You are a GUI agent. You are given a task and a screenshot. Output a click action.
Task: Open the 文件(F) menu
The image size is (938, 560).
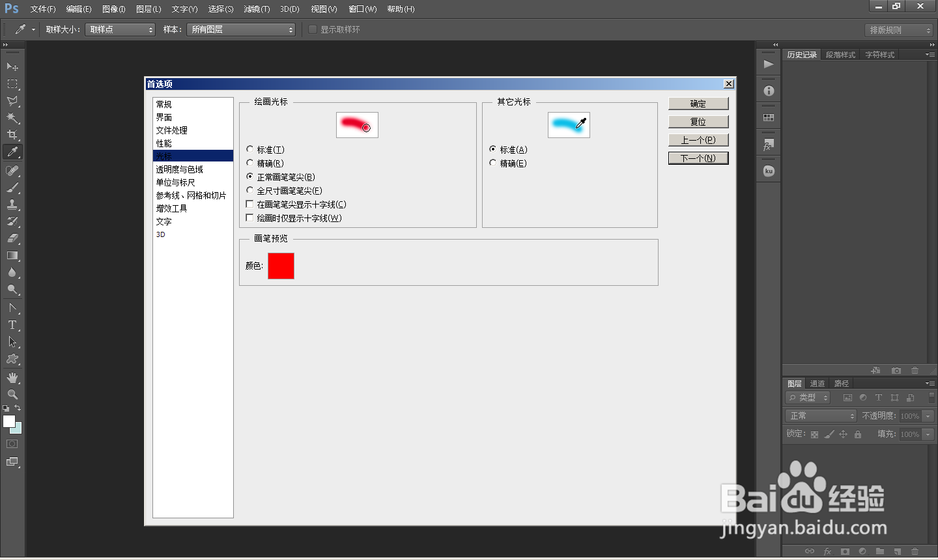click(x=43, y=9)
